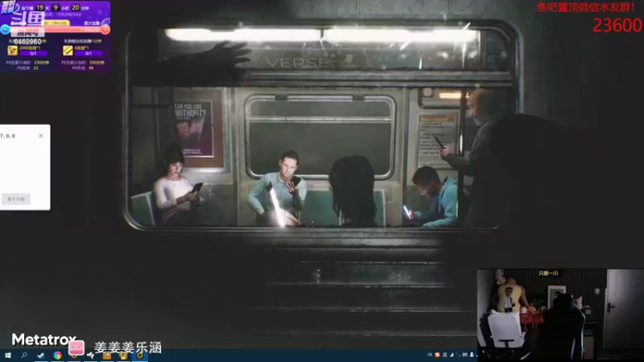Screen dimensions: 644x362
Task: Click the VERSE sign in train window
Action: (x=297, y=63)
